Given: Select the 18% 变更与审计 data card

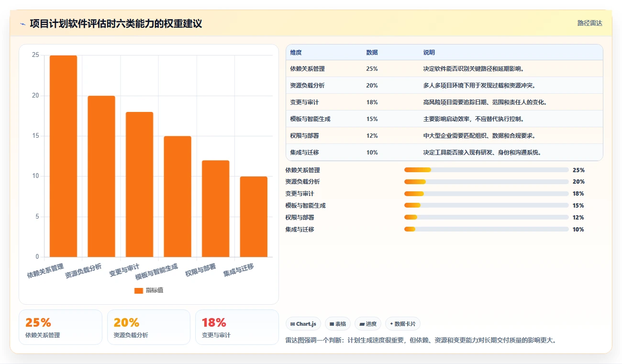Looking at the screenshot, I should click(237, 327).
